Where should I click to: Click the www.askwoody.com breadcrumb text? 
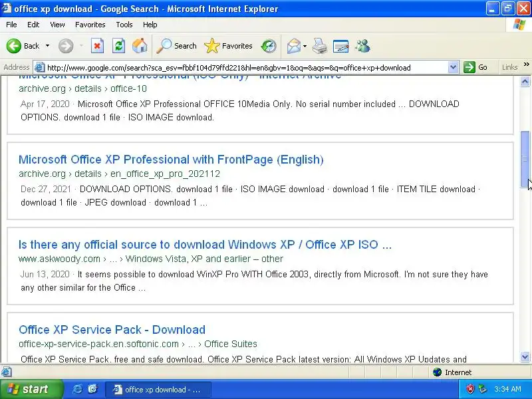pos(59,259)
